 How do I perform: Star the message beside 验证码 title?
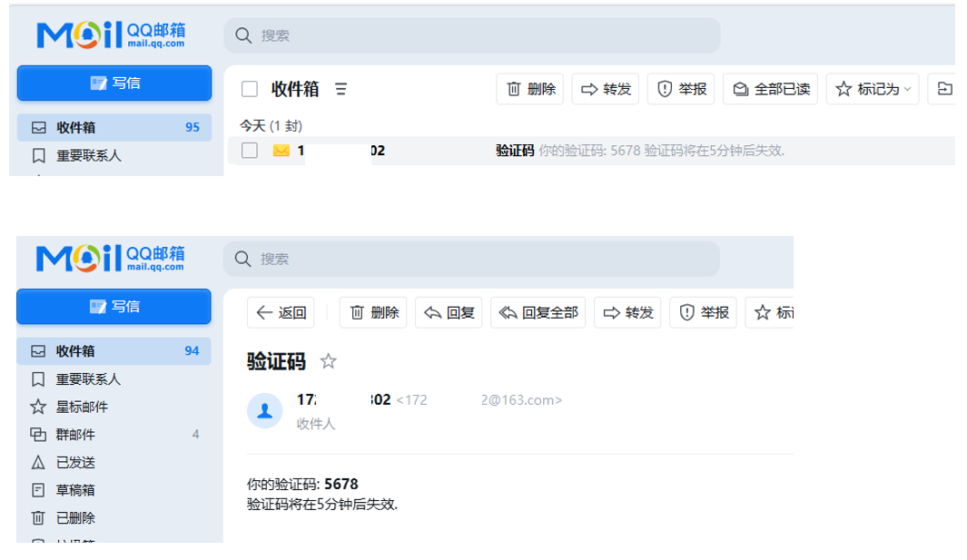(328, 361)
